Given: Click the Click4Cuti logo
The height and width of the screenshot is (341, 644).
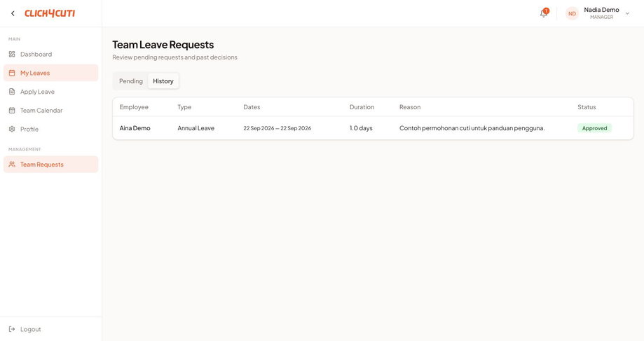Looking at the screenshot, I should pos(50,13).
